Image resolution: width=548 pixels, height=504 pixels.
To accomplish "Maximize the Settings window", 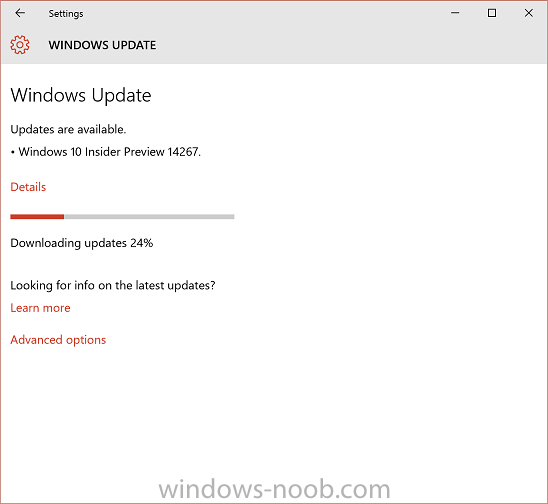I will click(x=492, y=13).
